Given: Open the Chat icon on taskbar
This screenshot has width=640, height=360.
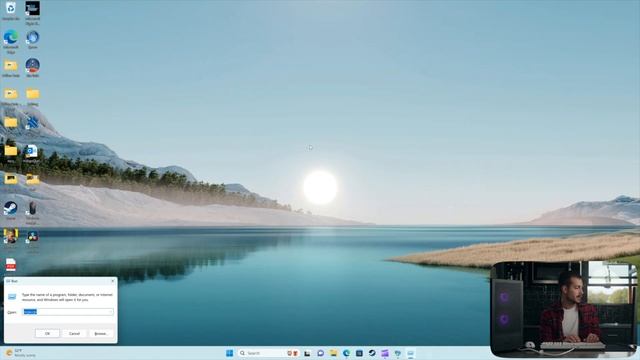Looking at the screenshot, I should 320,353.
